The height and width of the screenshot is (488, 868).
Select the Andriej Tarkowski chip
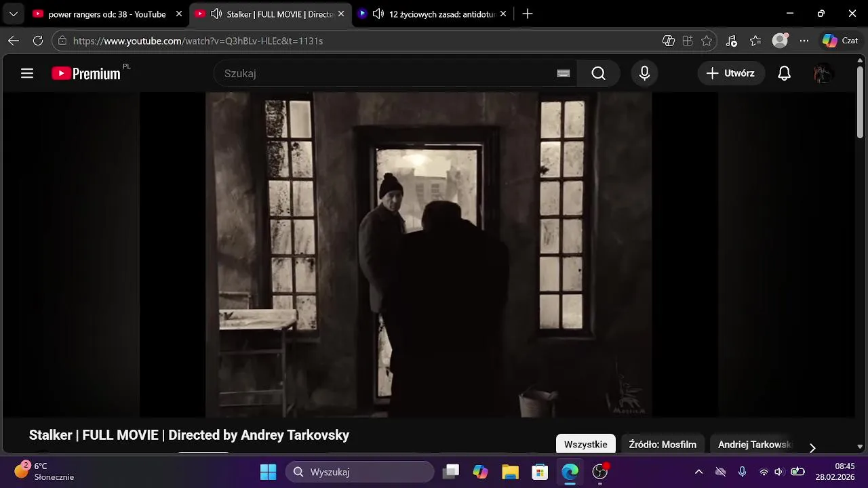click(754, 445)
